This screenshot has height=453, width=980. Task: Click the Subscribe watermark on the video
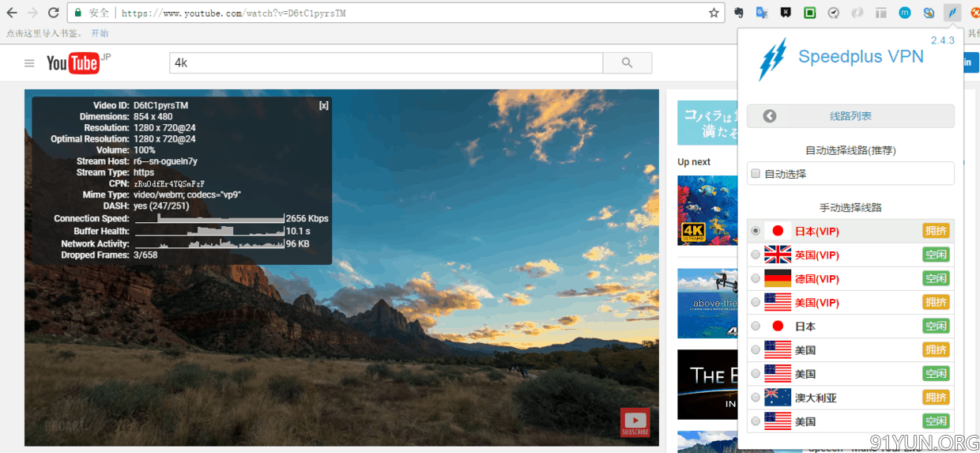tap(635, 422)
